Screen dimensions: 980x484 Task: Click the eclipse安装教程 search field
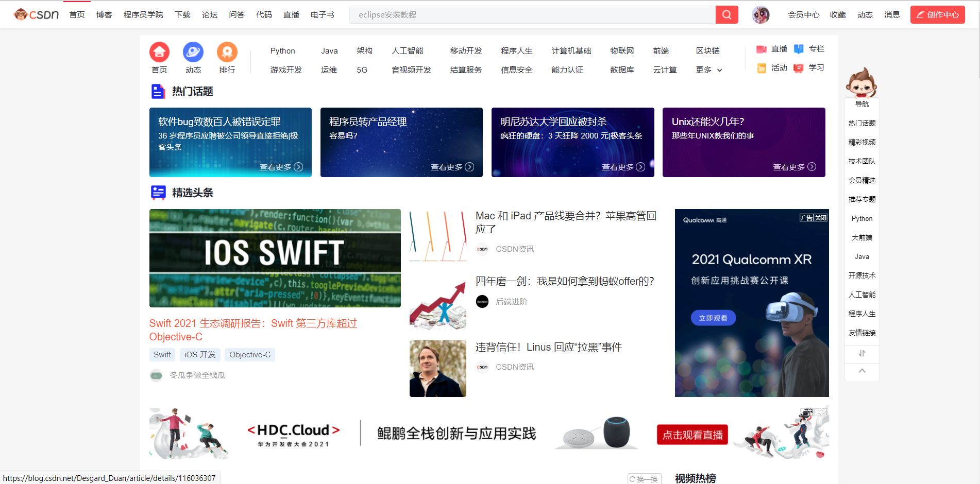click(x=532, y=15)
